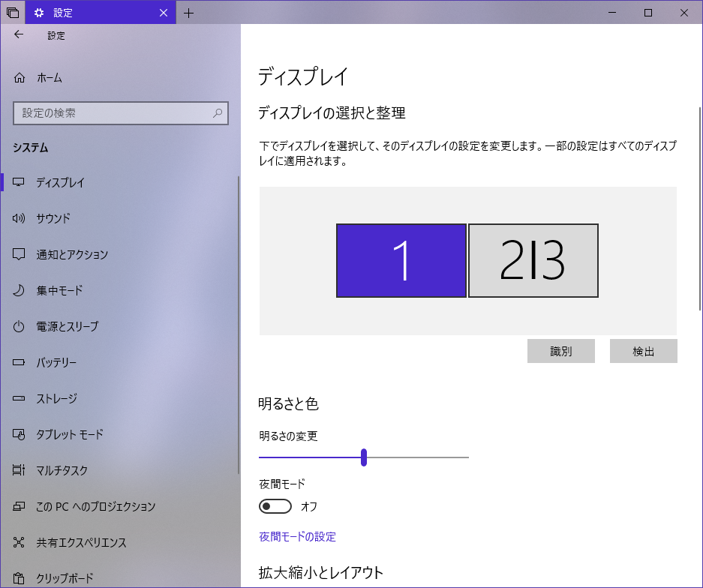This screenshot has height=588, width=703.
Task: Open 共有エクスペリエンス settings
Action: click(x=119, y=543)
